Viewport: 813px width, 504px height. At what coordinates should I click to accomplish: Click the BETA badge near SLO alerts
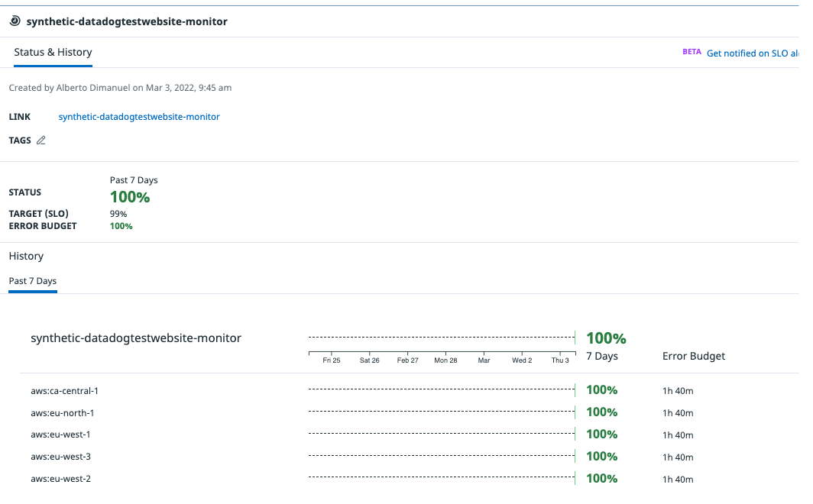pos(692,51)
